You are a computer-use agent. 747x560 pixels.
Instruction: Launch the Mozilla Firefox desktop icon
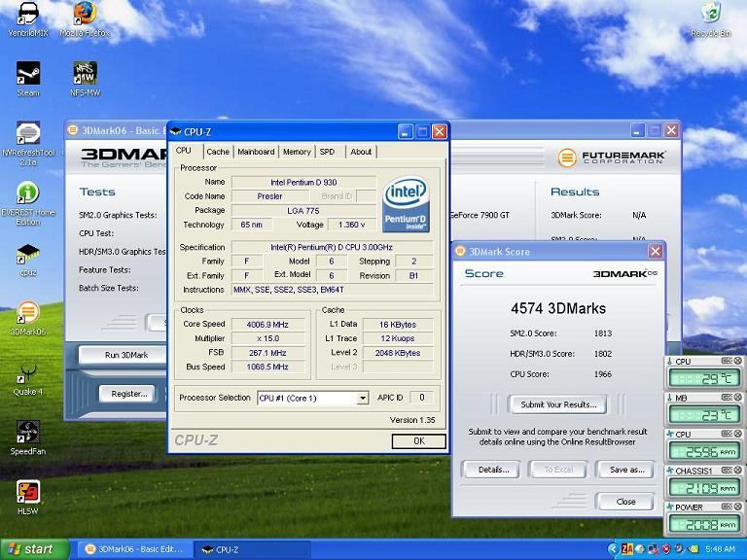click(x=85, y=19)
